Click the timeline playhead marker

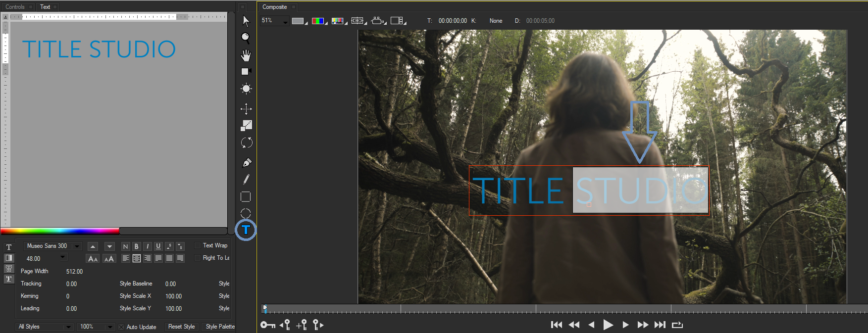tap(265, 309)
